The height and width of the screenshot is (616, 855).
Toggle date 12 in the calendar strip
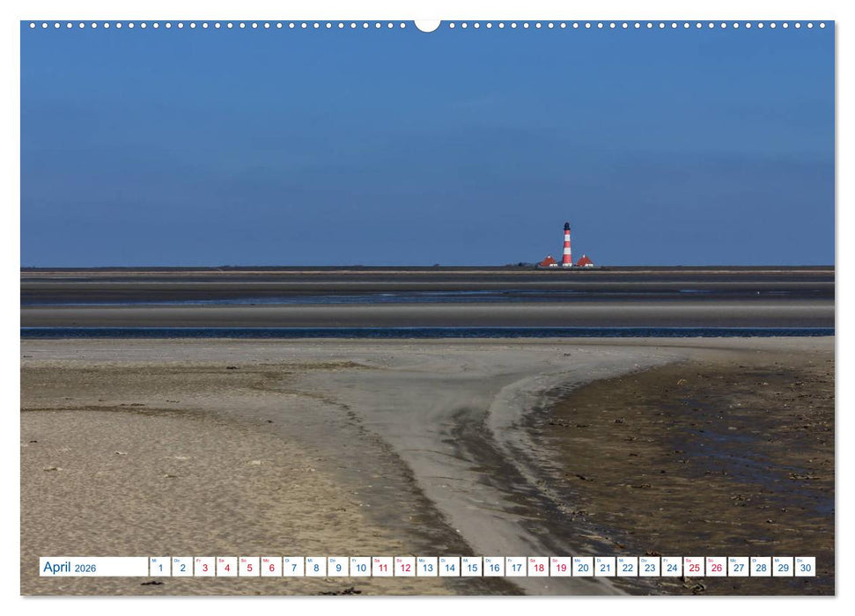tap(407, 567)
